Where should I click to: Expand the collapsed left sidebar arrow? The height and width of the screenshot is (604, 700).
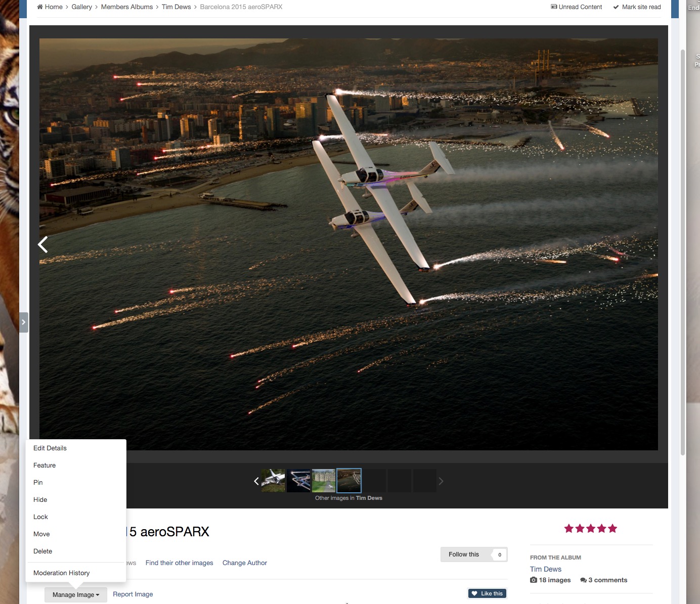tap(23, 322)
